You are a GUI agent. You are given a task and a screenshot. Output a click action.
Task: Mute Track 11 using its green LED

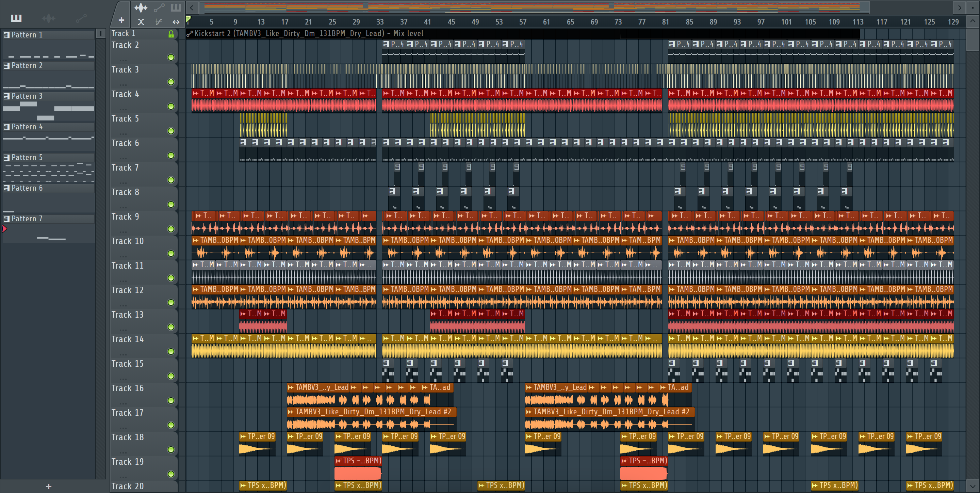[171, 278]
